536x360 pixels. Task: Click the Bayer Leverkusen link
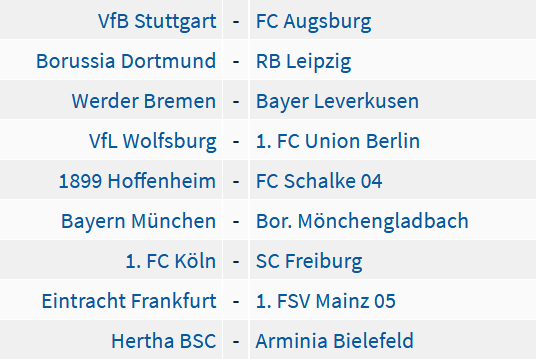(x=337, y=102)
